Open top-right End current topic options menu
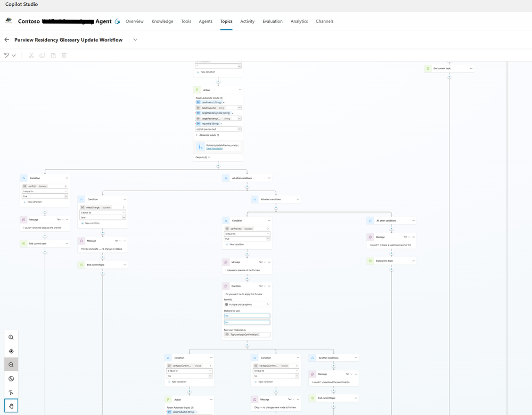532x415 pixels. (471, 69)
